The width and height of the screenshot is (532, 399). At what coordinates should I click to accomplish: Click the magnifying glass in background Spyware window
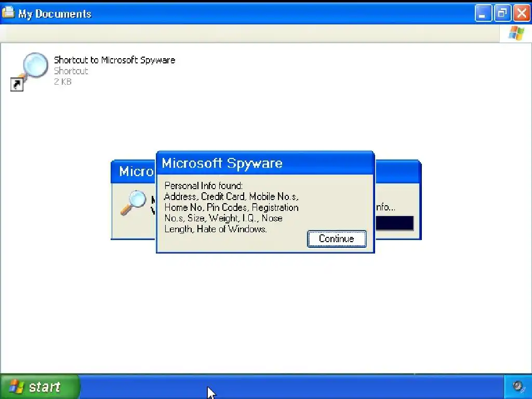(x=134, y=203)
